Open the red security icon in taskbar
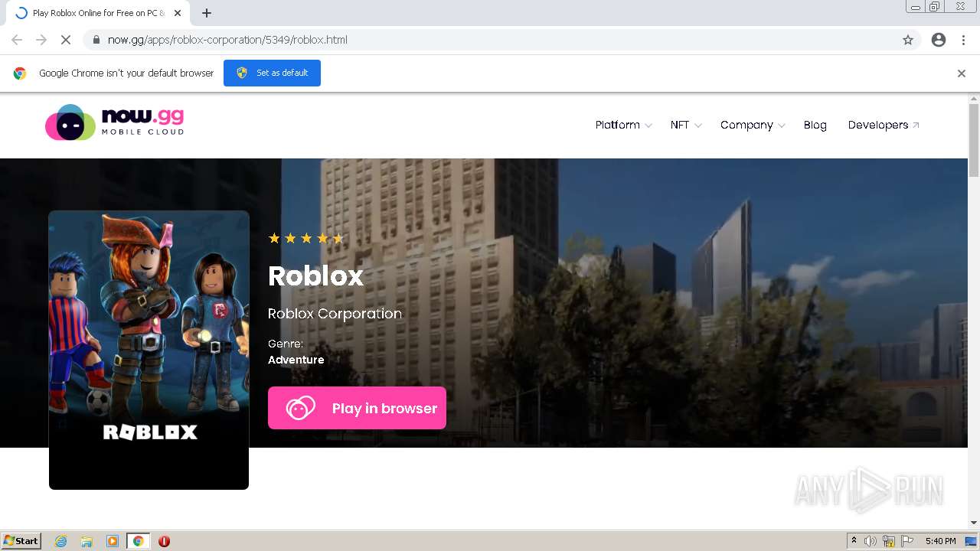This screenshot has width=980, height=551. 164,541
